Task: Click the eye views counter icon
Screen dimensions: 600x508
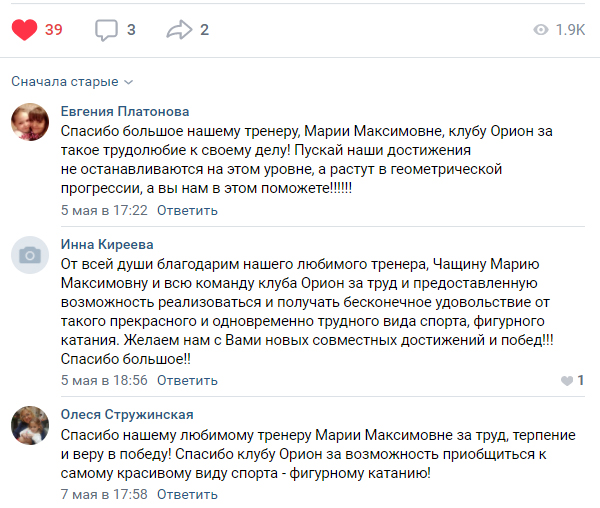Action: 541,30
